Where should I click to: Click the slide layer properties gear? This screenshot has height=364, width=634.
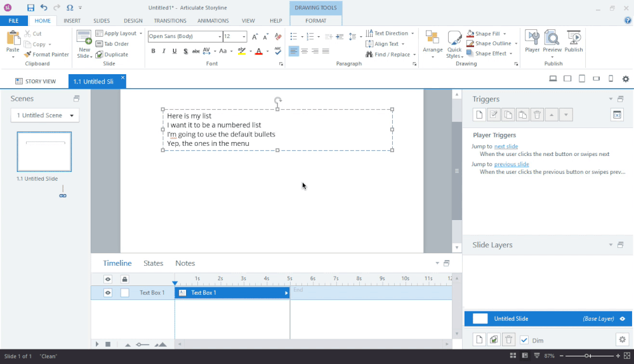pyautogui.click(x=622, y=340)
